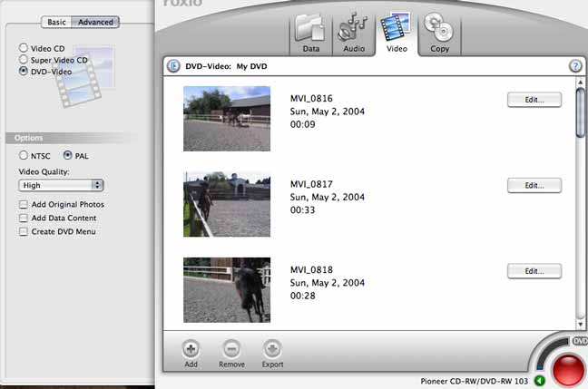Image resolution: width=588 pixels, height=389 pixels.
Task: Click the 00:33 duration text
Action: tap(303, 209)
